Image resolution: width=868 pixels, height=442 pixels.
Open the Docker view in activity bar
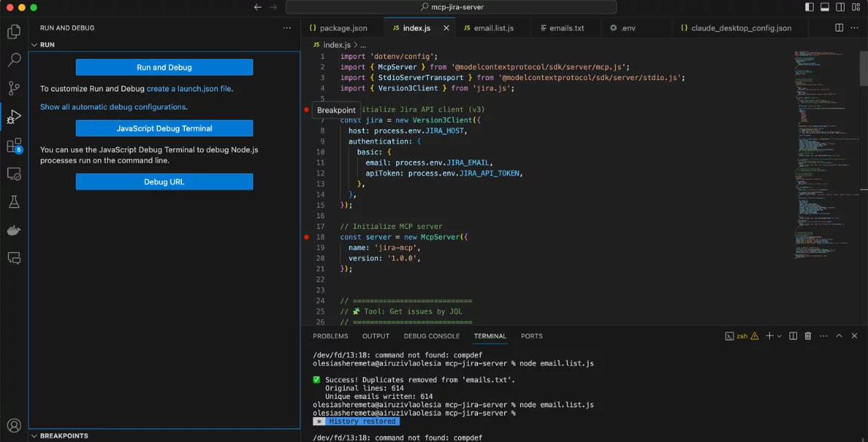14,230
